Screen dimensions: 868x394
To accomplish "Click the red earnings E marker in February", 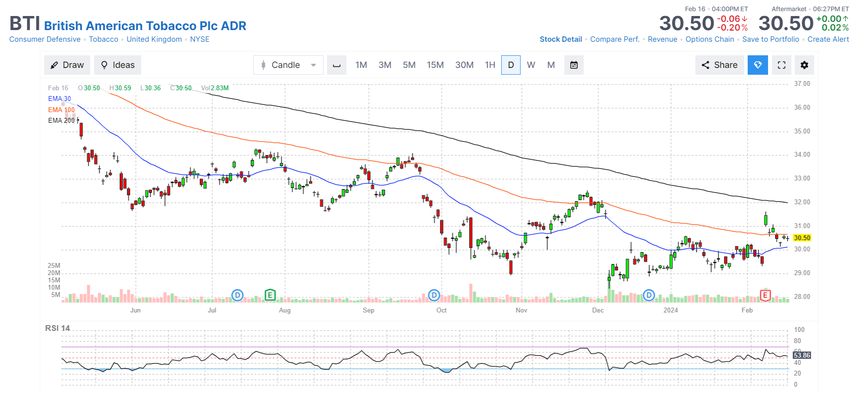I will coord(765,295).
